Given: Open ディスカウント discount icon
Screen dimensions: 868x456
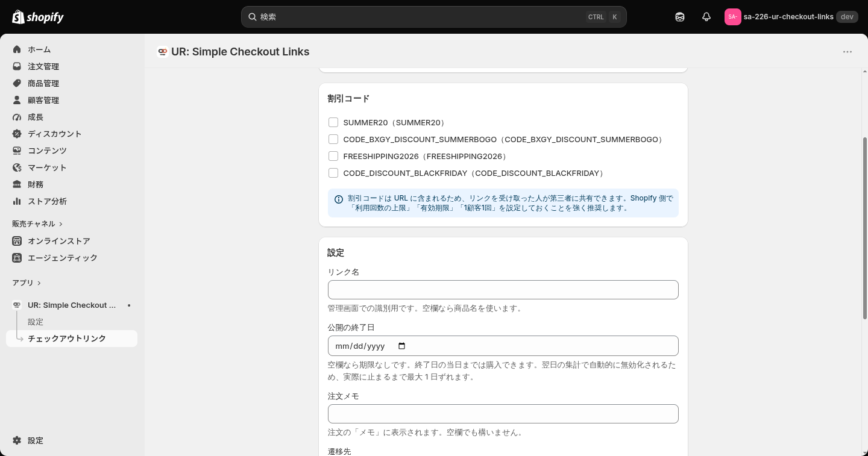Looking at the screenshot, I should point(17,134).
